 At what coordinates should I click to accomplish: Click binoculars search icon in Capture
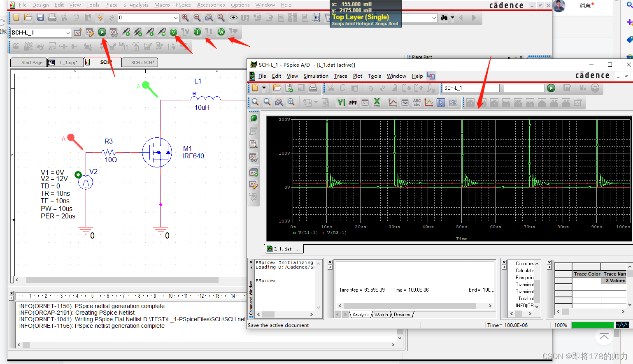[444, 18]
